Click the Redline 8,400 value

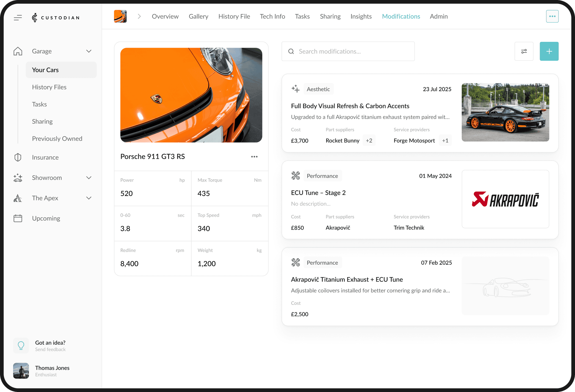(x=129, y=263)
